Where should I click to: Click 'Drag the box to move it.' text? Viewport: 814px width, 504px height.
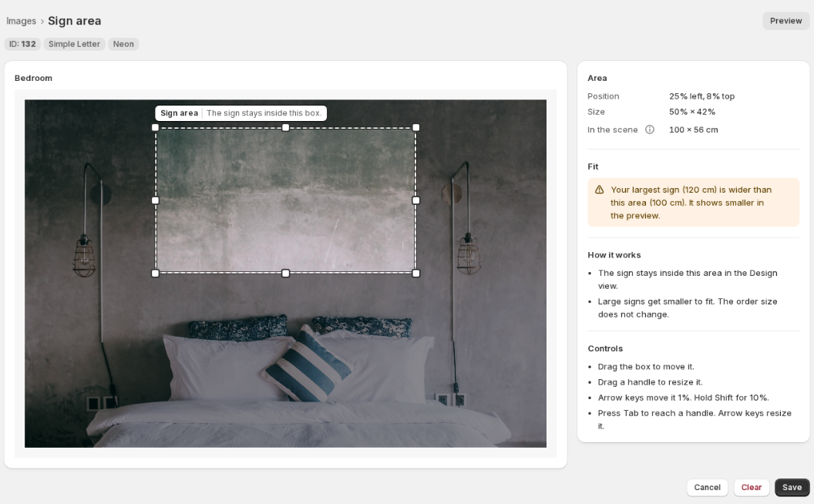(646, 367)
